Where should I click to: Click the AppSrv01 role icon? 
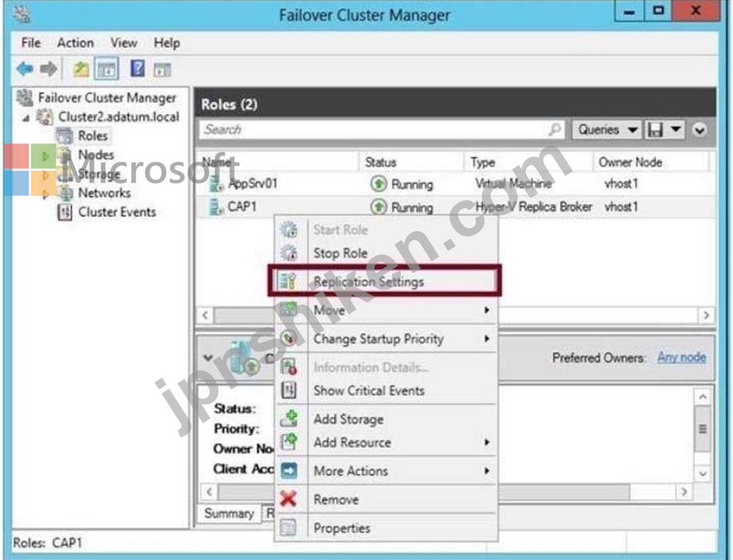pos(215,183)
